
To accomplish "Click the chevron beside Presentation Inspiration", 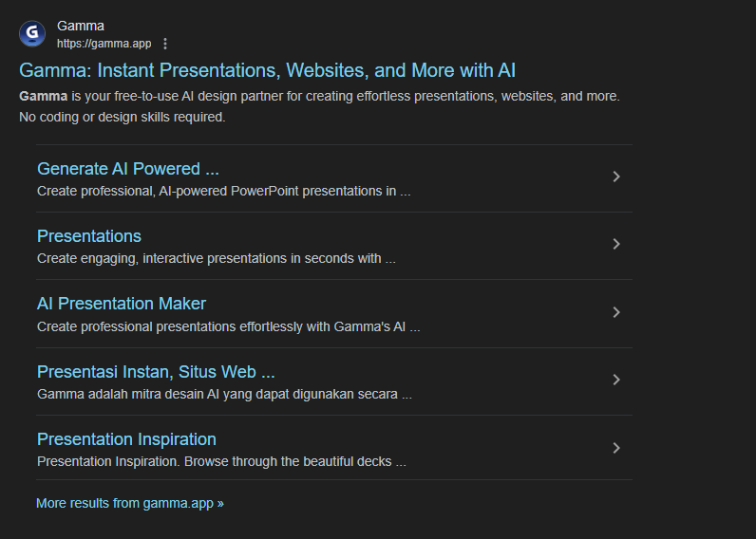I will point(616,448).
